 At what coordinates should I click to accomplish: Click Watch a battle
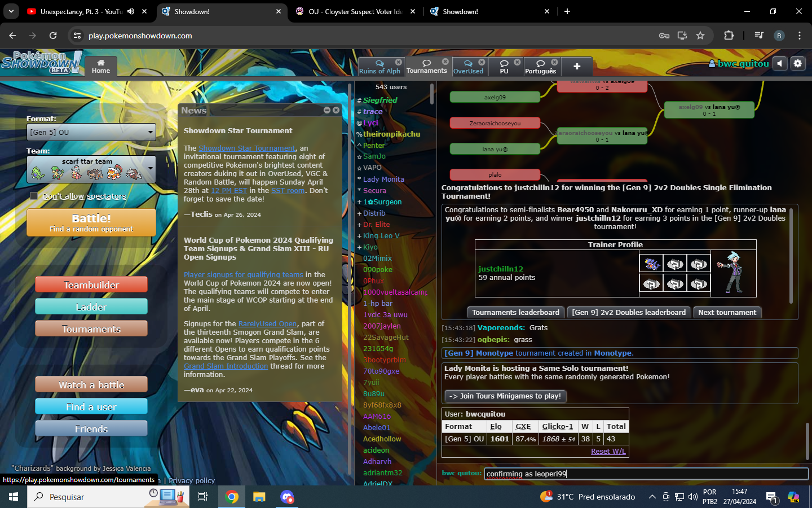coord(91,384)
